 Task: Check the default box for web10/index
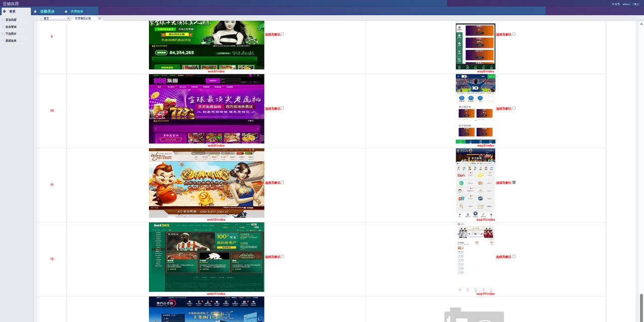(x=282, y=182)
